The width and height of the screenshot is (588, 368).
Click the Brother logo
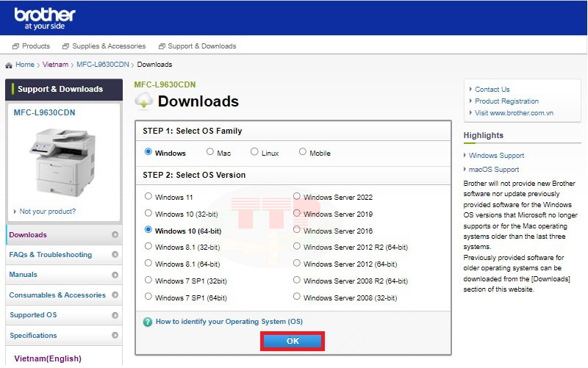point(45,17)
